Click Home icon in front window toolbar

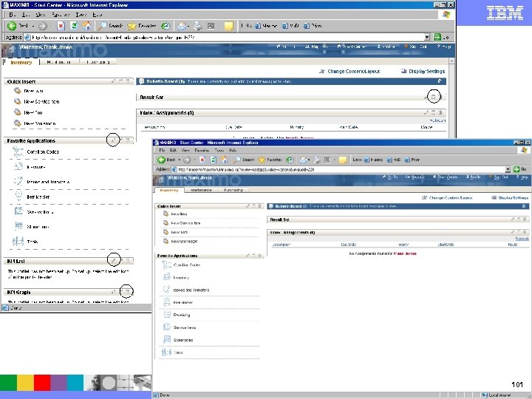(x=224, y=160)
